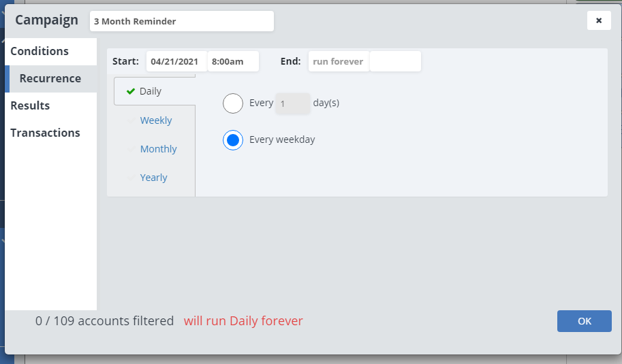This screenshot has width=622, height=364.
Task: Open the End date 'run forever' field
Action: tap(338, 61)
